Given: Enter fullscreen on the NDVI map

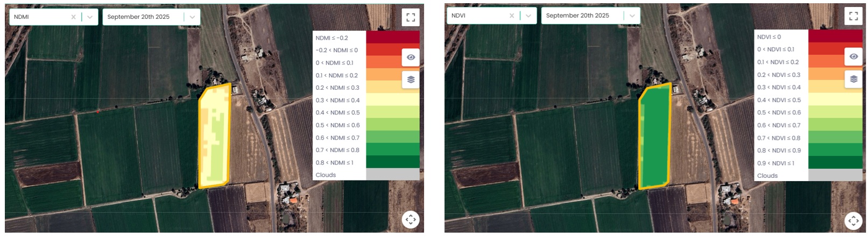Looking at the screenshot, I should click(853, 16).
